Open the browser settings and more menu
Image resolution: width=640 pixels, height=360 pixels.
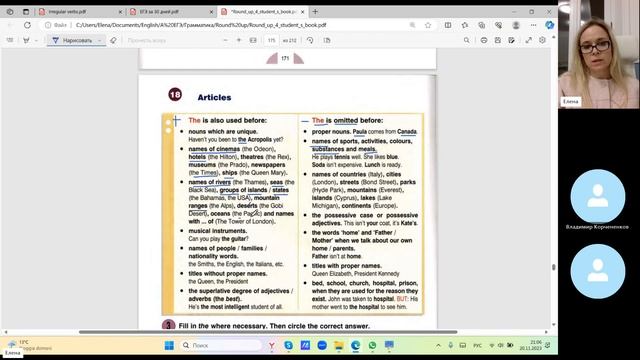[533, 25]
